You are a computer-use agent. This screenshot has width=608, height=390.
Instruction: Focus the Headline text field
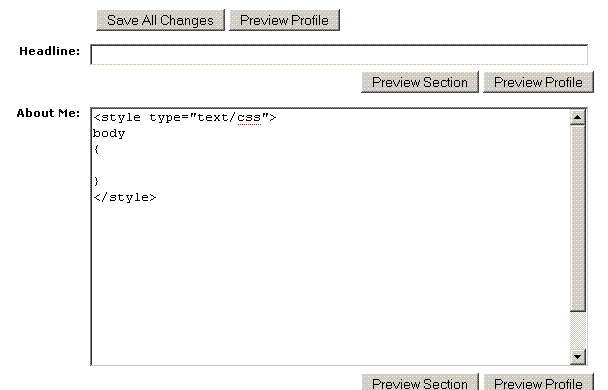point(339,55)
